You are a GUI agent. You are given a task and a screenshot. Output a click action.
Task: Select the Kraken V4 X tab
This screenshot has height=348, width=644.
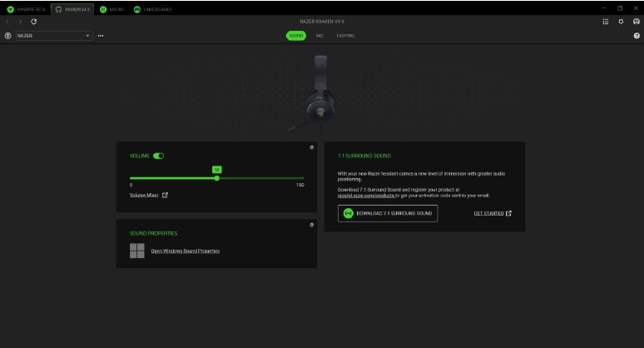tap(72, 9)
